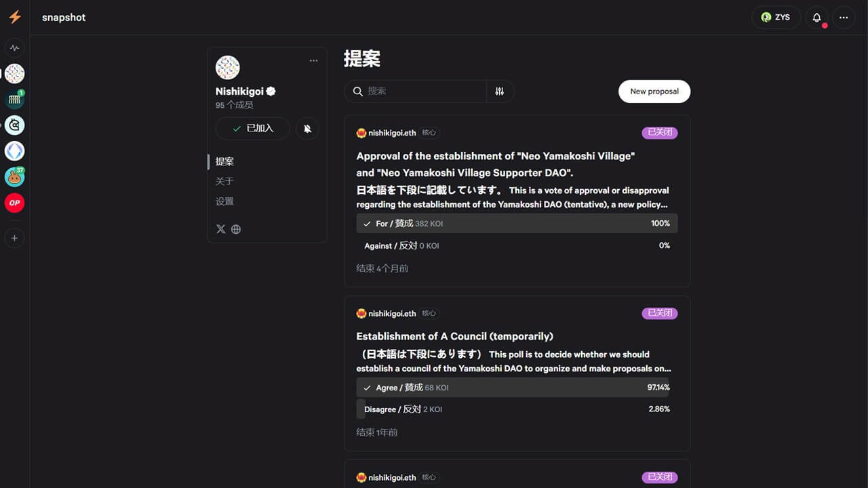Click the New proposal button
This screenshot has height=488, width=868.
(x=654, y=91)
